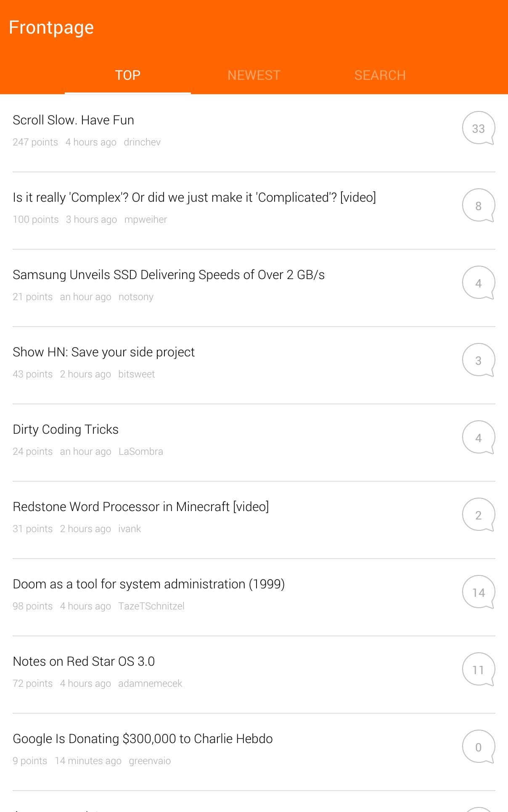Tap the Frontpage title in header
508x812 pixels.
tap(51, 28)
